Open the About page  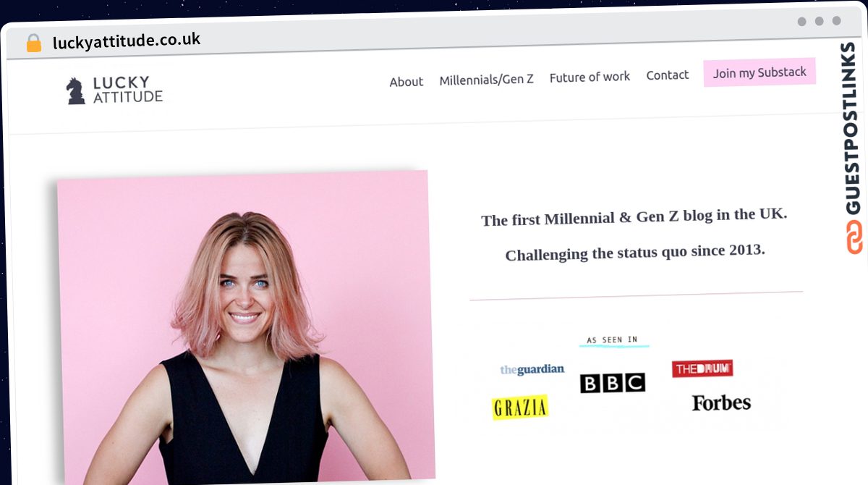coord(406,82)
